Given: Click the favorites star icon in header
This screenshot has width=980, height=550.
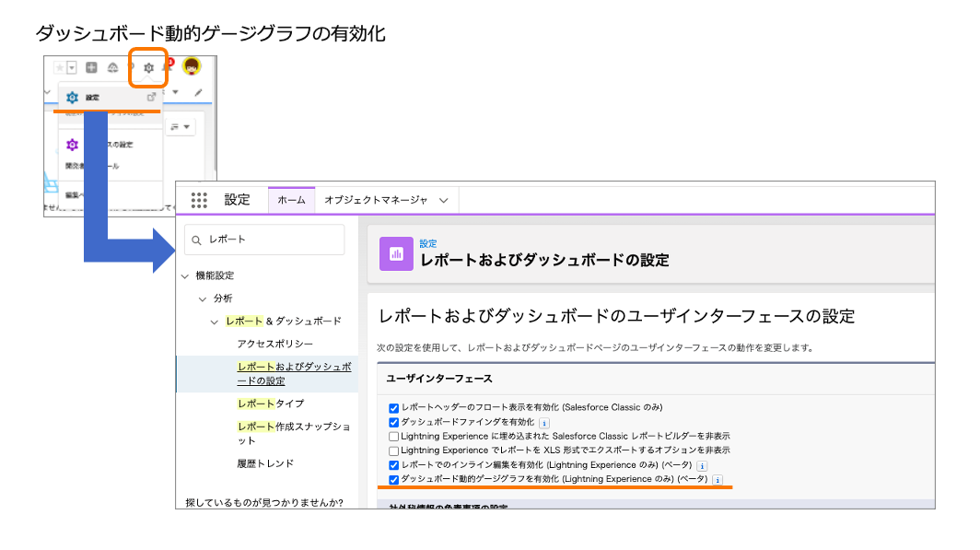Looking at the screenshot, I should coord(59,67).
